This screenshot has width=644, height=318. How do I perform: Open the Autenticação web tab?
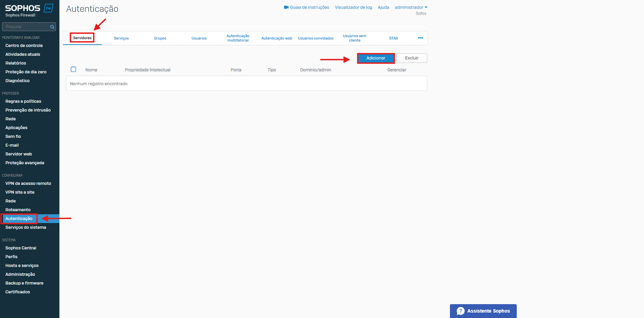[277, 38]
